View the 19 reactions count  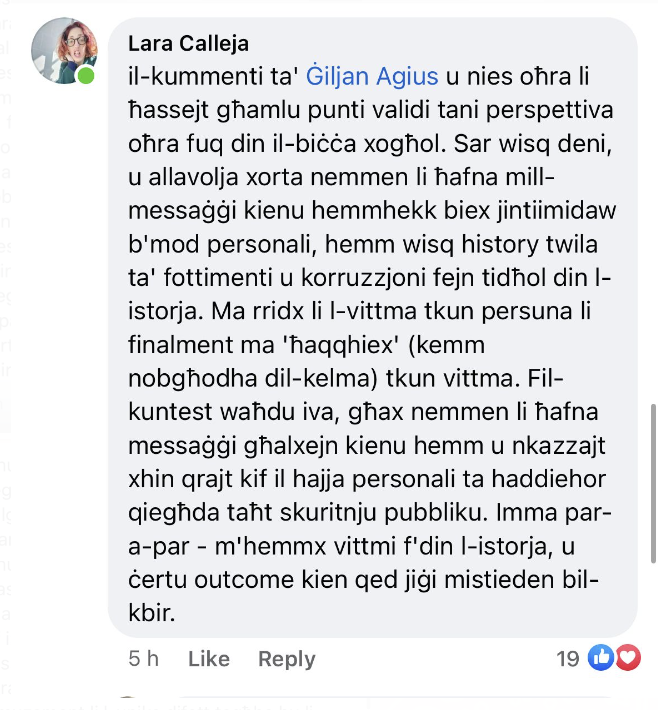coord(567,659)
